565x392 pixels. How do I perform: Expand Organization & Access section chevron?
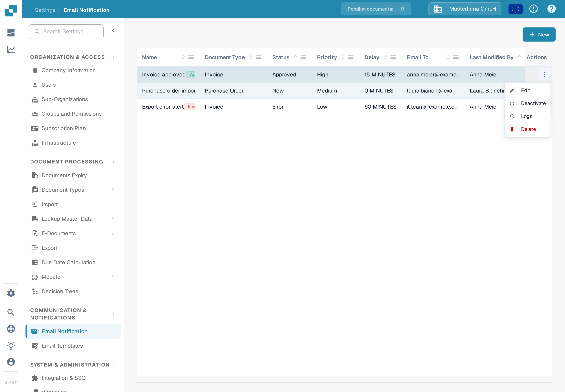click(113, 57)
